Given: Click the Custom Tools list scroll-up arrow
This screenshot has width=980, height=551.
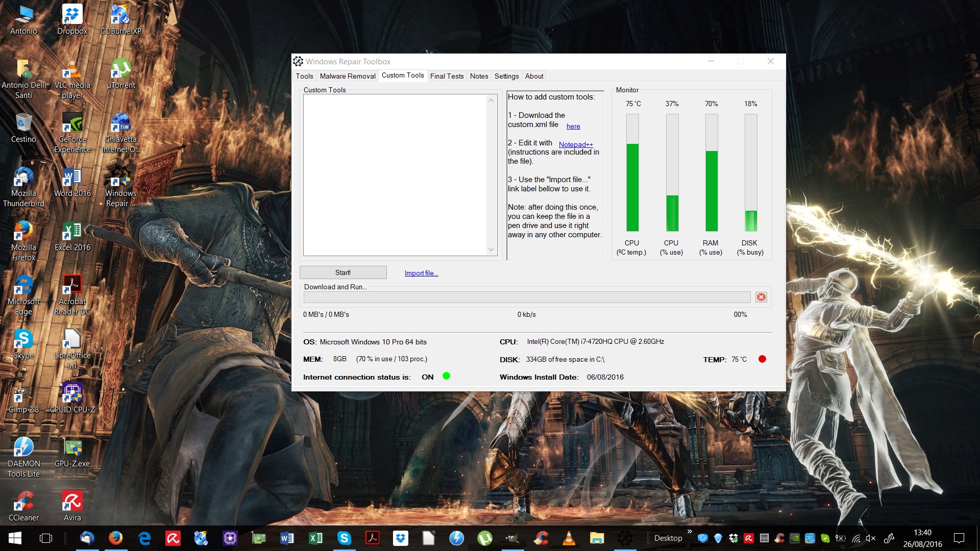Looking at the screenshot, I should [x=491, y=100].
